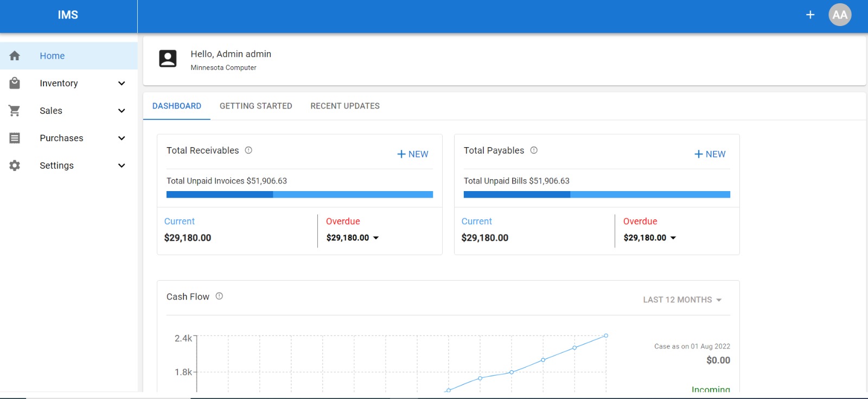Click the Current label under Total Payables
Screen dimensions: 868x399
(x=477, y=221)
